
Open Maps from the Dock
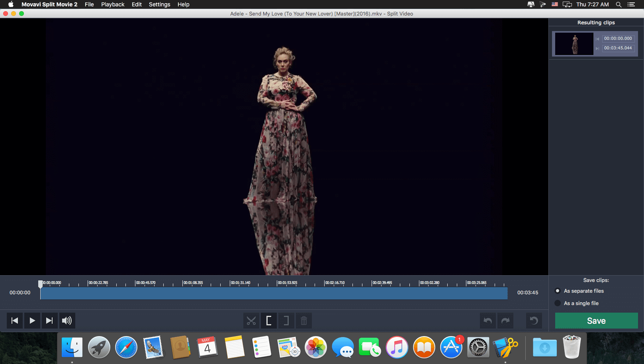tap(289, 347)
